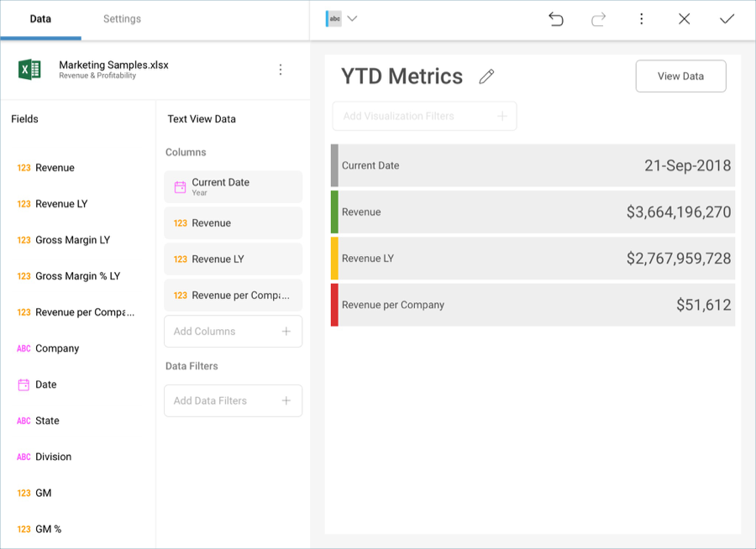Click the redo arrow icon

(x=599, y=18)
